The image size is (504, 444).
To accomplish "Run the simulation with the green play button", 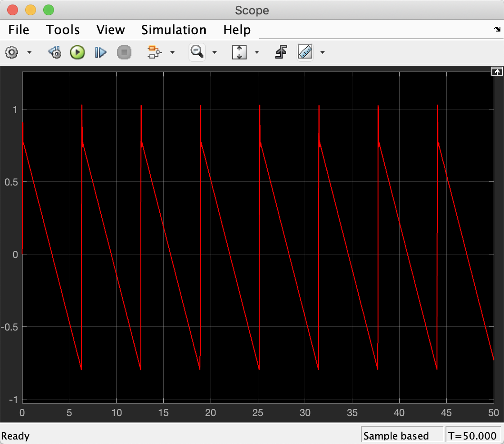I will pyautogui.click(x=77, y=52).
